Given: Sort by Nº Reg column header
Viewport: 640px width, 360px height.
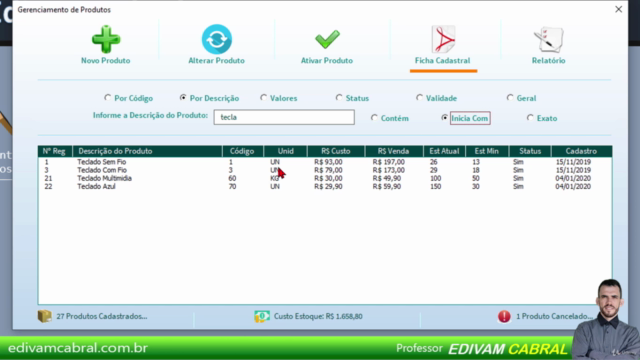Looking at the screenshot, I should click(x=55, y=151).
